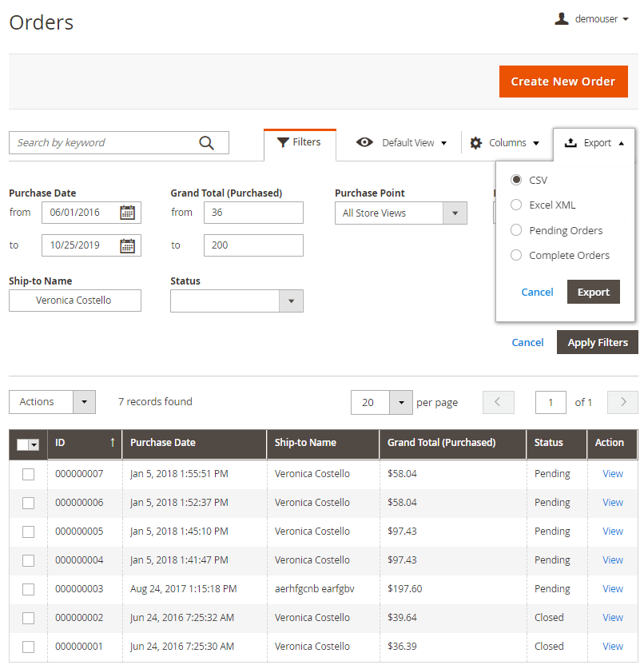Choose the Pending Orders radio option
Screen dimensions: 644x669
pos(516,230)
